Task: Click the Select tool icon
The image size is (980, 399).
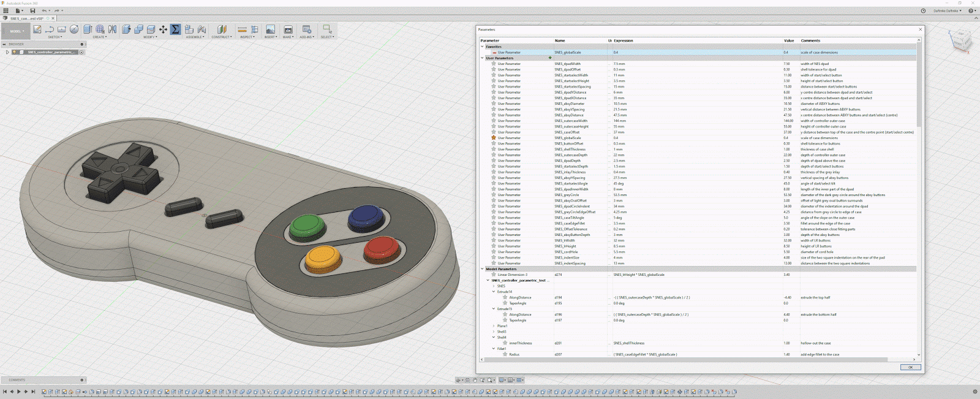Action: 328,29
